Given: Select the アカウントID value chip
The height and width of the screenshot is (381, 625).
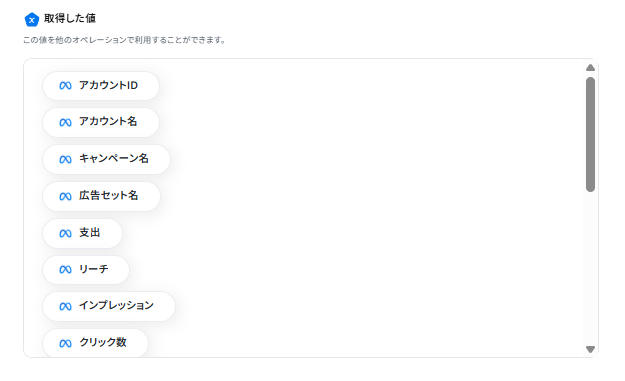Looking at the screenshot, I should click(x=101, y=86).
